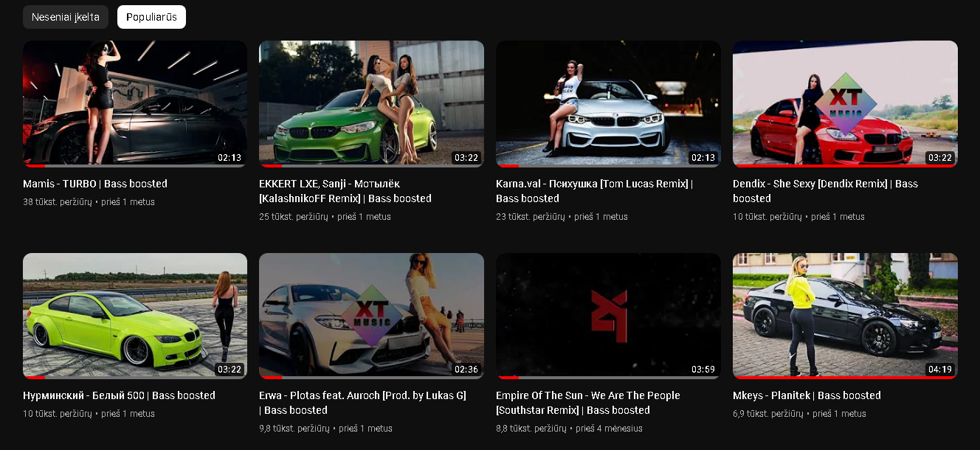The width and height of the screenshot is (980, 450).
Task: Open the EKKERT LXE, Sanji Мотылёк video thumbnail
Action: (371, 103)
